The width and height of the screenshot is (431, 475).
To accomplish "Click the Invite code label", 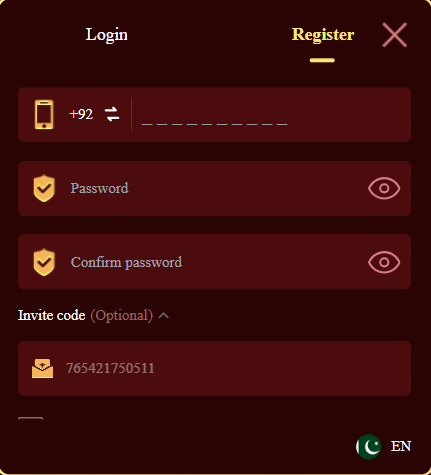I will tap(52, 315).
